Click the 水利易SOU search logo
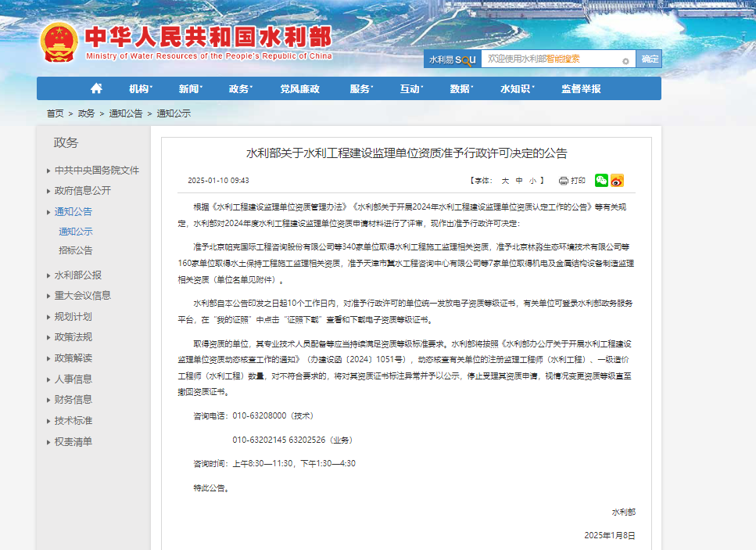756x550 pixels. 452,59
